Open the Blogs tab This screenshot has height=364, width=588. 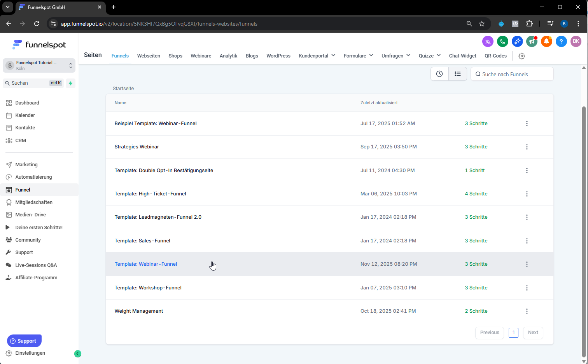252,56
